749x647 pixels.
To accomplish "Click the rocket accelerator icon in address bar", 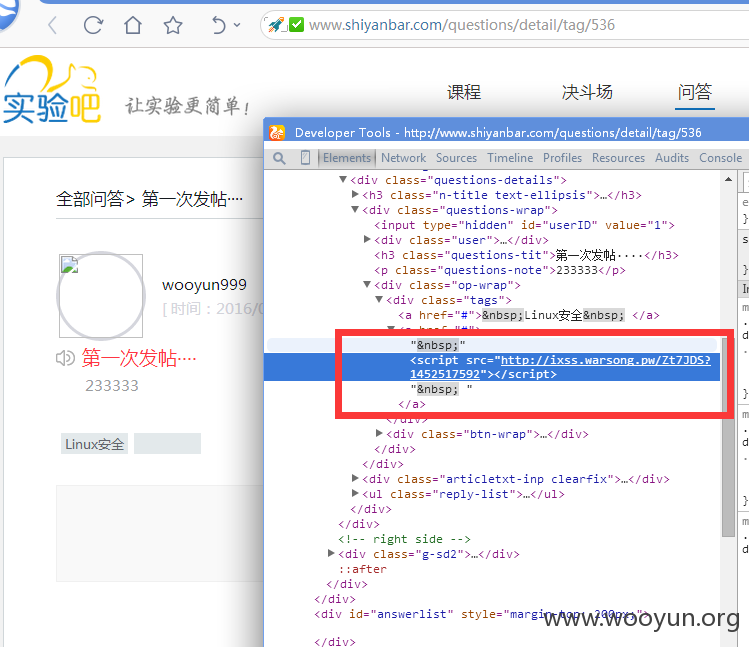I will pos(276,25).
